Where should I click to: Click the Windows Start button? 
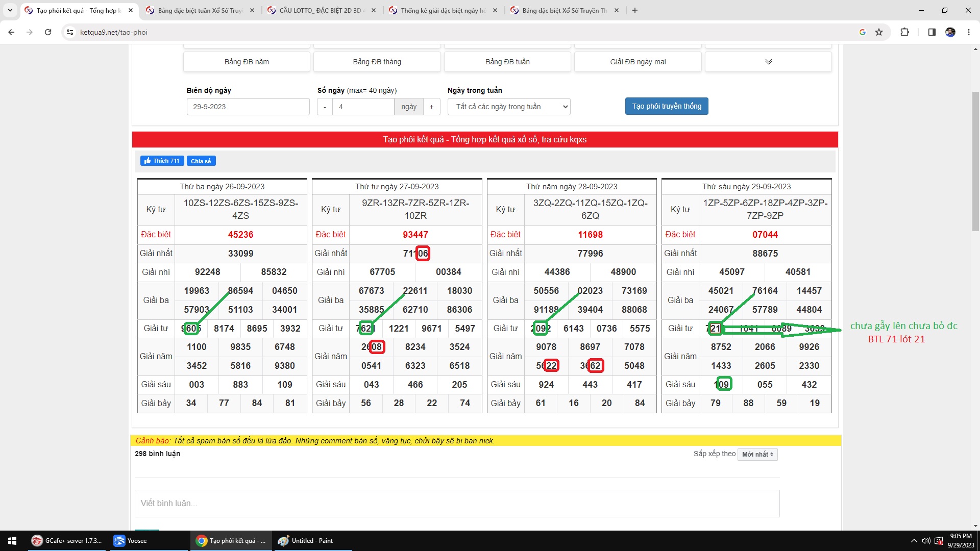[x=12, y=541]
